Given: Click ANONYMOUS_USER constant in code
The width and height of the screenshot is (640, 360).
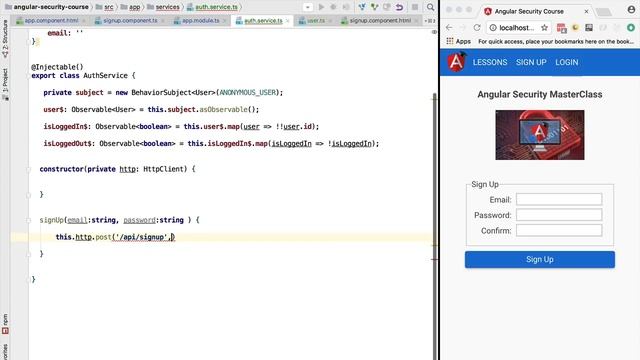Looking at the screenshot, I should point(248,93).
